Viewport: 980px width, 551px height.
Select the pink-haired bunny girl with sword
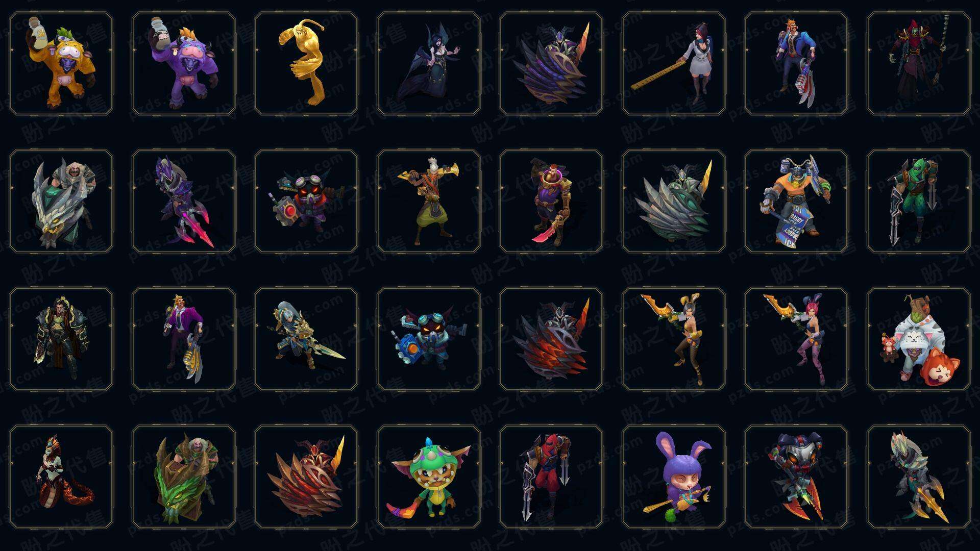pos(796,339)
